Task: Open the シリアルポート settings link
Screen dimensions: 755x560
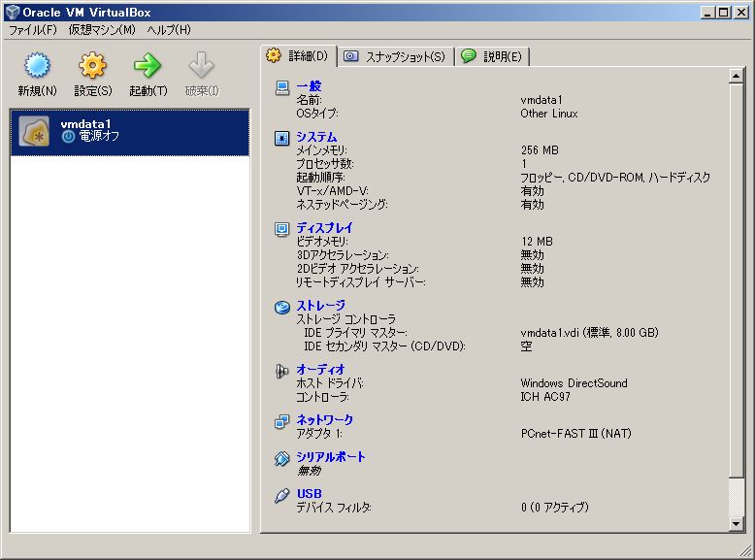Action: 331,456
